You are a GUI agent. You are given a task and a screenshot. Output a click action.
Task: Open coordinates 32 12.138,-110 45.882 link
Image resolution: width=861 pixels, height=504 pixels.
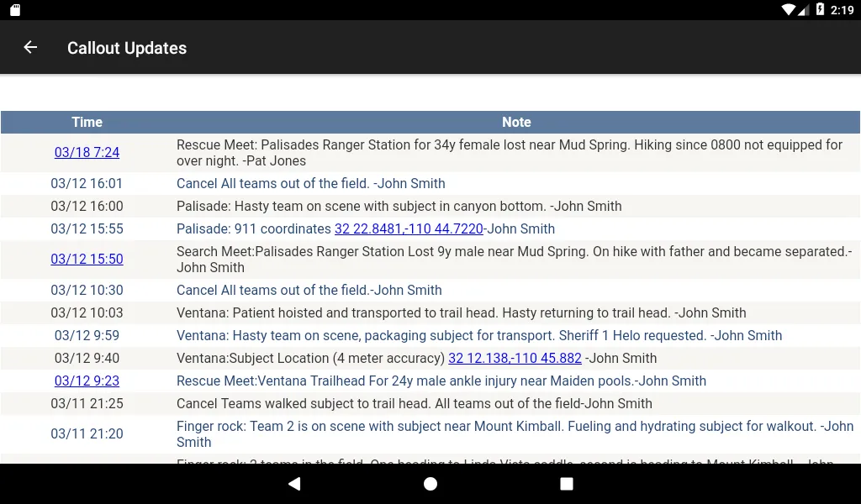[515, 359]
